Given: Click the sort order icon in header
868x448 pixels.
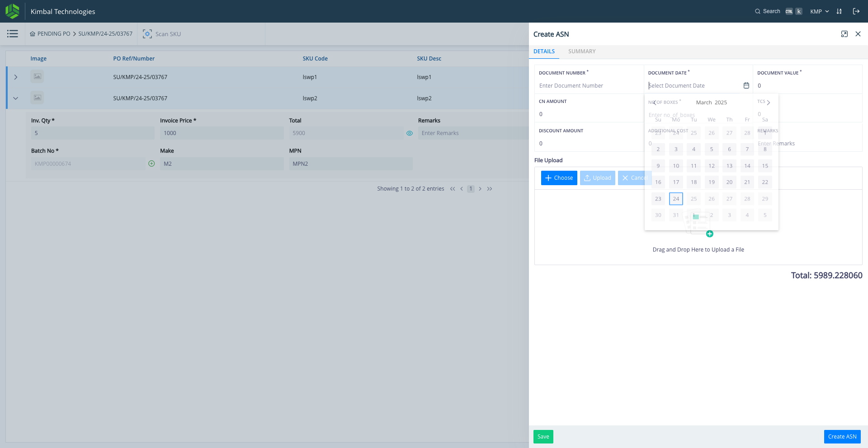Looking at the screenshot, I should tap(839, 11).
